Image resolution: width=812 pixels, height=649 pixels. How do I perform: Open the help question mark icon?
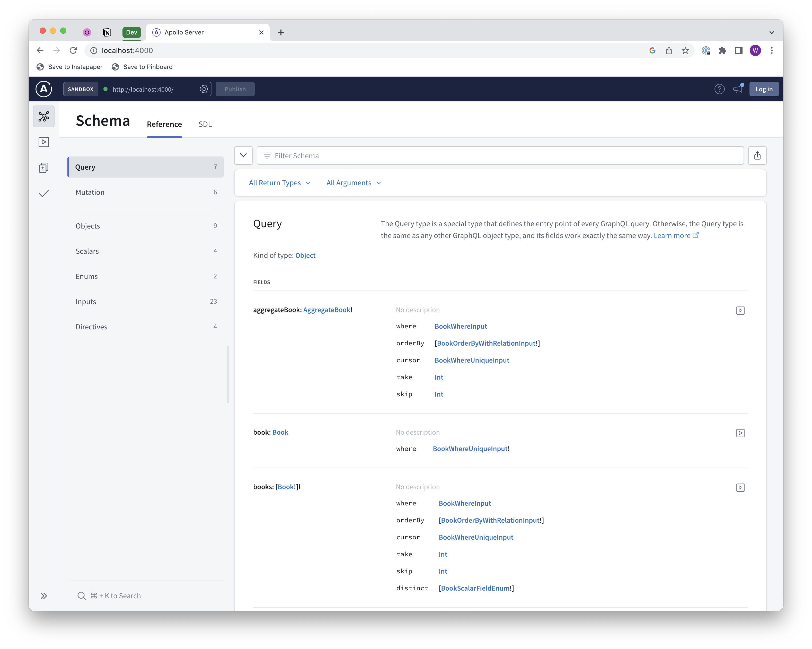point(719,89)
